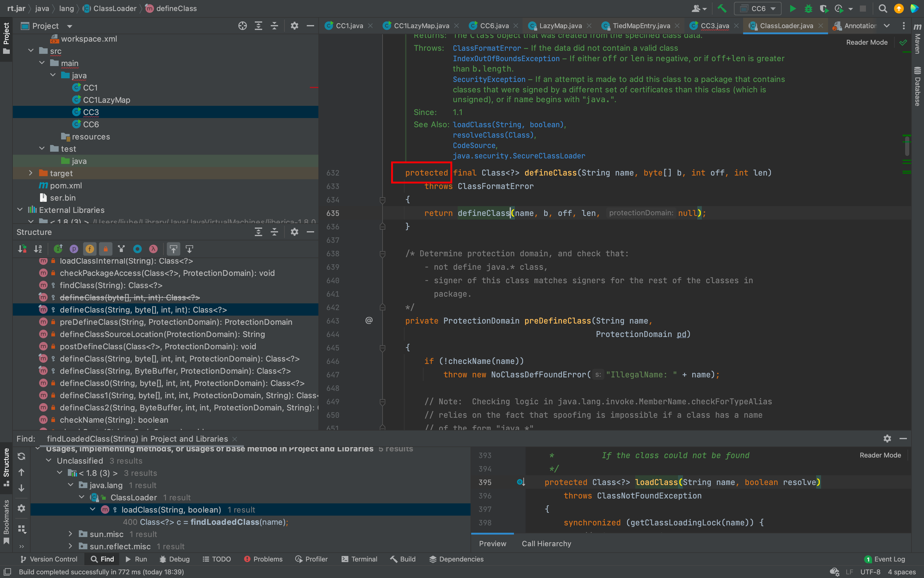Click top editor Reader Mode button
The height and width of the screenshot is (578, 924).
(x=867, y=43)
